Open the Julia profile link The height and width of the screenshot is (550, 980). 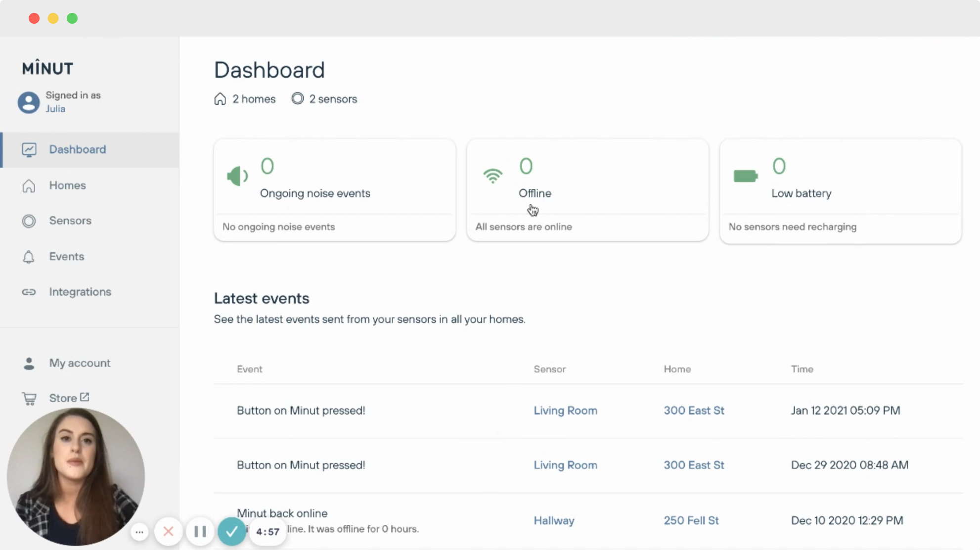click(55, 109)
